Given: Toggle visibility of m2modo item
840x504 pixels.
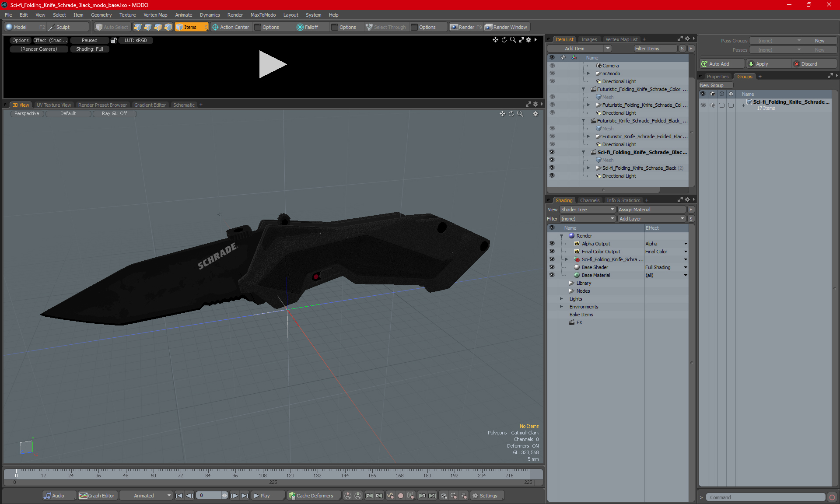Looking at the screenshot, I should click(552, 73).
